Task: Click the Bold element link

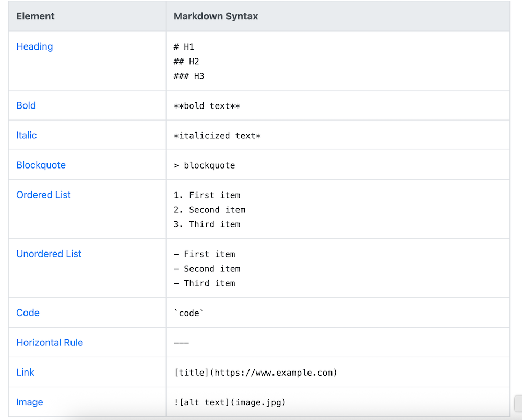Action: pyautogui.click(x=26, y=105)
